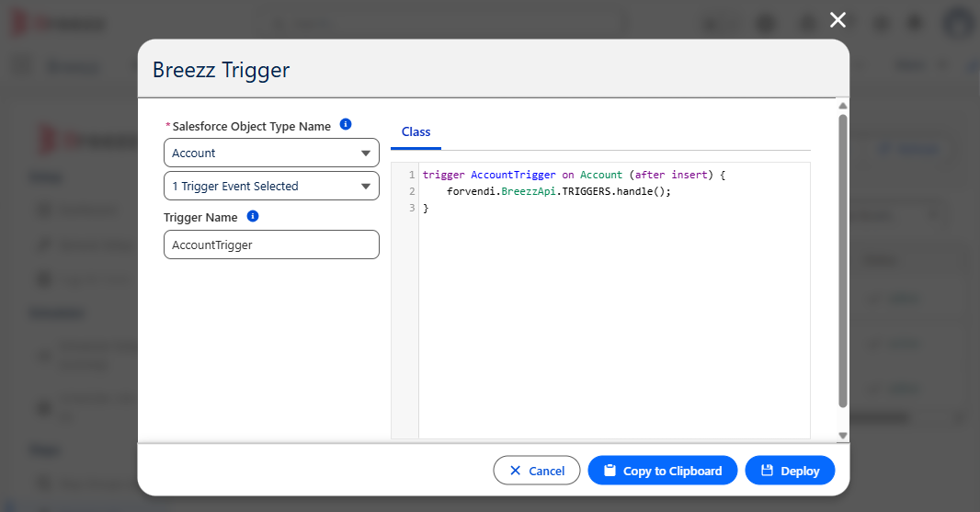Click closing brace on code line 3
980x512 pixels.
[x=426, y=208]
